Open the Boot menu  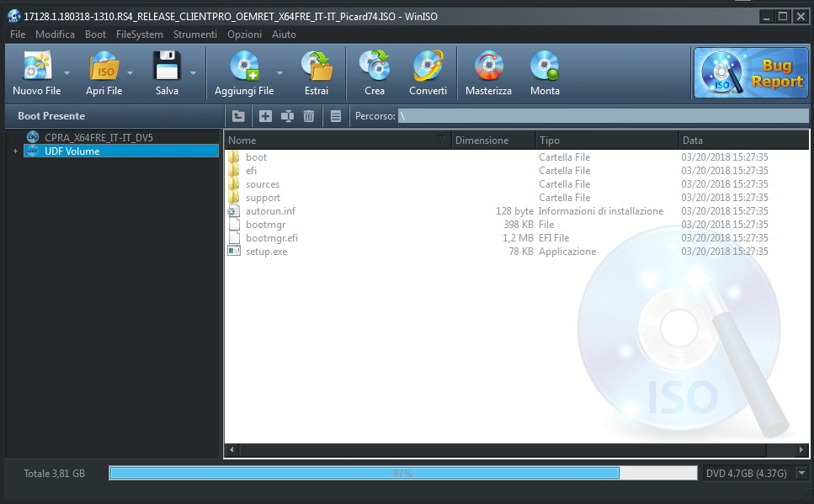pos(95,34)
